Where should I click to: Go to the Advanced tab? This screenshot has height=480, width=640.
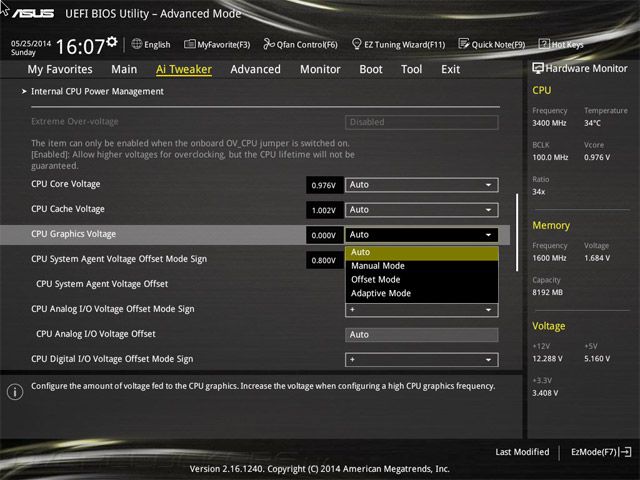click(256, 69)
